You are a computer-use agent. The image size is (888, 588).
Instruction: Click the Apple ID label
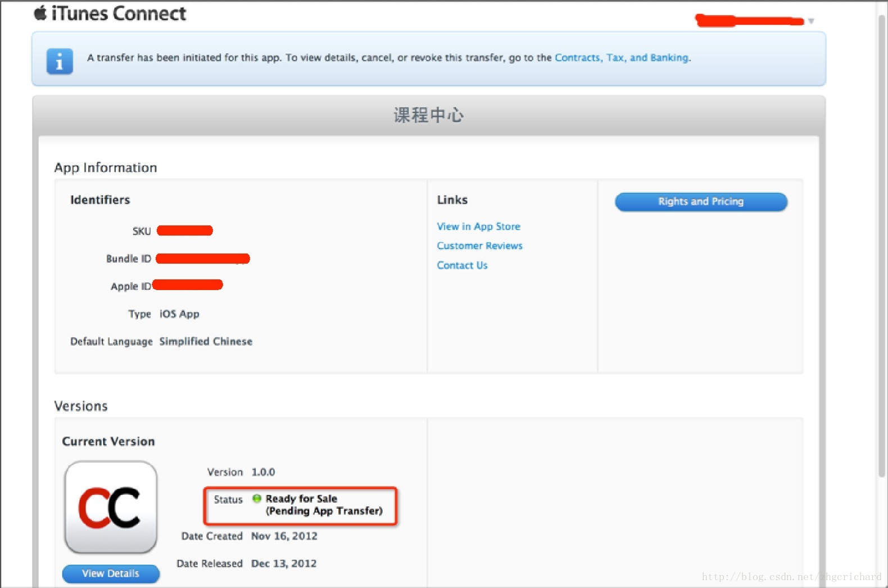point(131,286)
